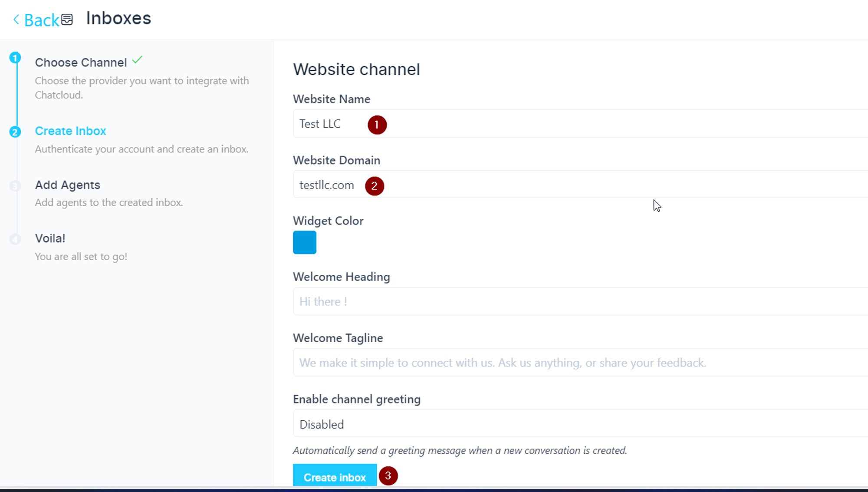This screenshot has height=492, width=868.
Task: Click step 2 circle icon
Action: pyautogui.click(x=15, y=132)
